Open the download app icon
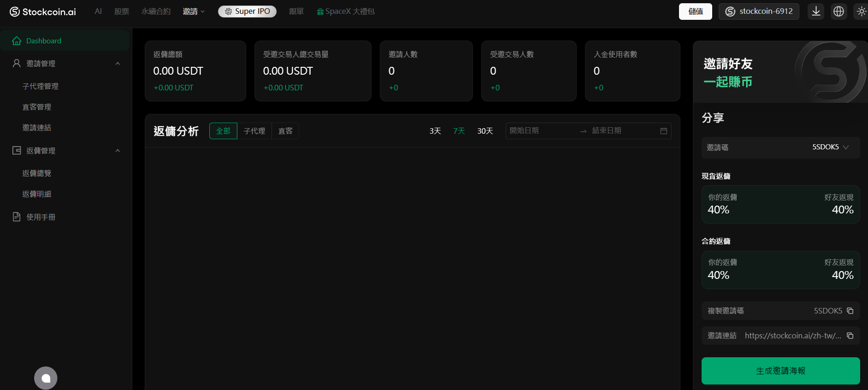Screen dimensions: 868x390 tap(816, 12)
